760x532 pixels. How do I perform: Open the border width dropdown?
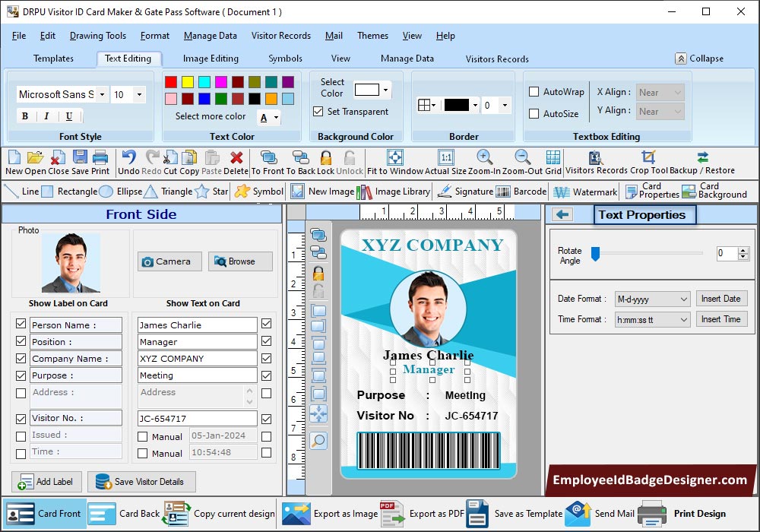[x=505, y=105]
